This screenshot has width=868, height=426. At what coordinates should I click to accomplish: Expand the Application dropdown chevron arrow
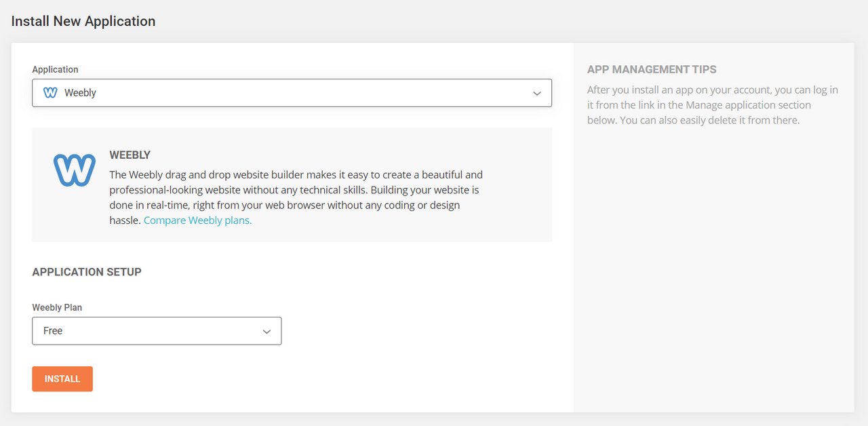(x=536, y=94)
